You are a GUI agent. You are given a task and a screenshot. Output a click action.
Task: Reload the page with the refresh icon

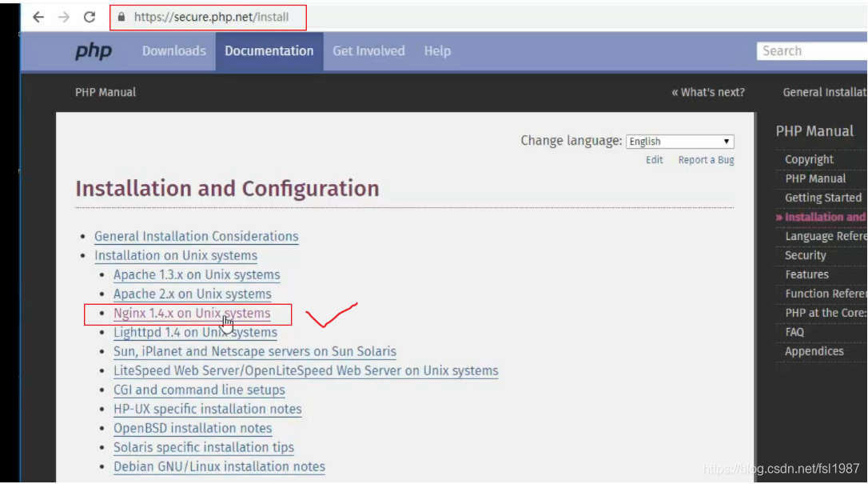tap(90, 17)
